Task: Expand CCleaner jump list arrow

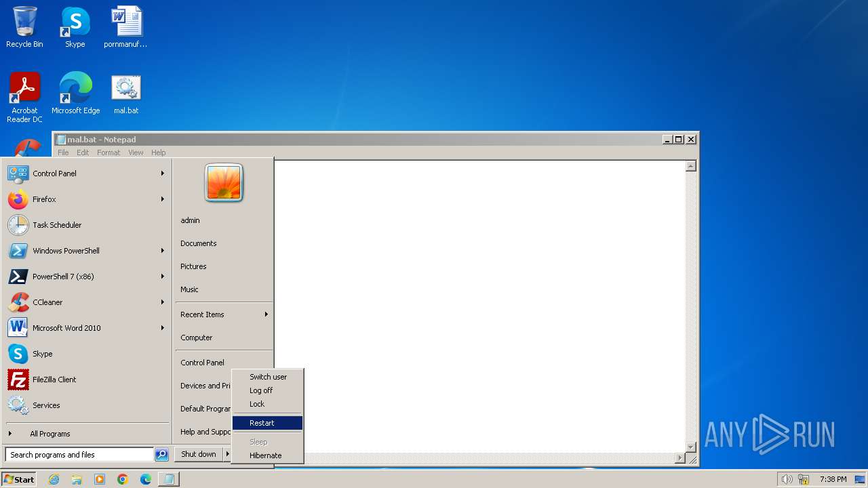Action: 163,302
